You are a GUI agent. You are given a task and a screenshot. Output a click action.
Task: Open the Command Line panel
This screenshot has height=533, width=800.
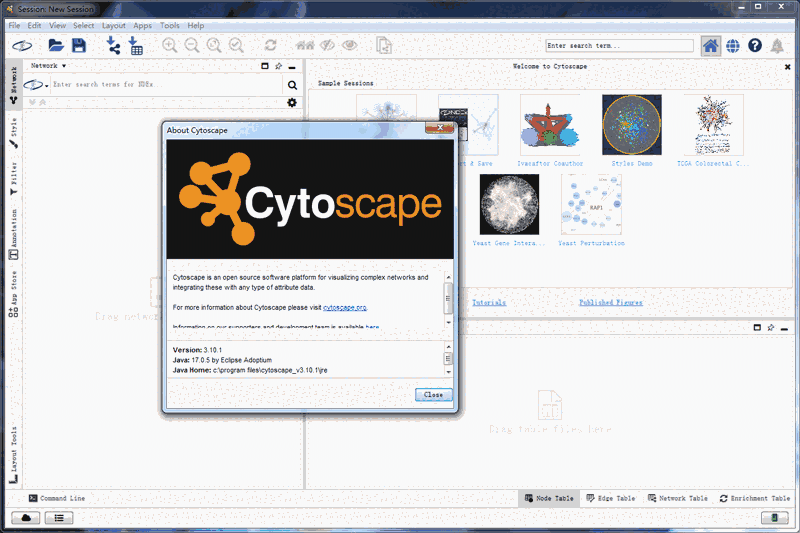pyautogui.click(x=57, y=498)
